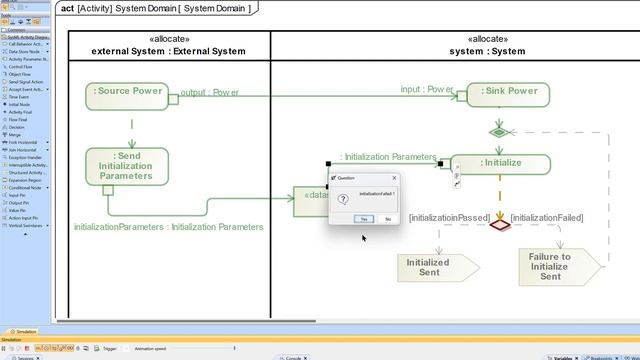Select the Sink Power action node

tap(508, 95)
